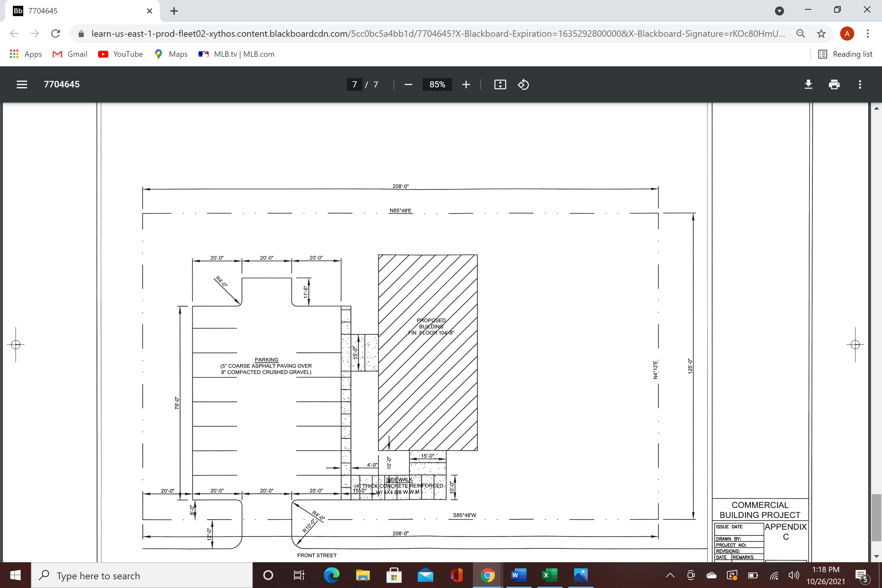This screenshot has width=882, height=588.
Task: Open Chrome's three-dot menu
Action: tap(868, 34)
